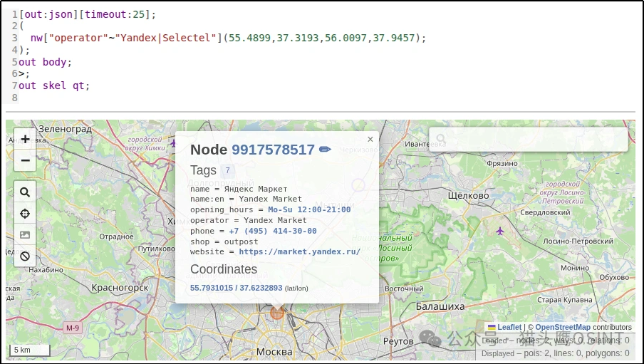Click the clear data overlay icon

[25, 256]
